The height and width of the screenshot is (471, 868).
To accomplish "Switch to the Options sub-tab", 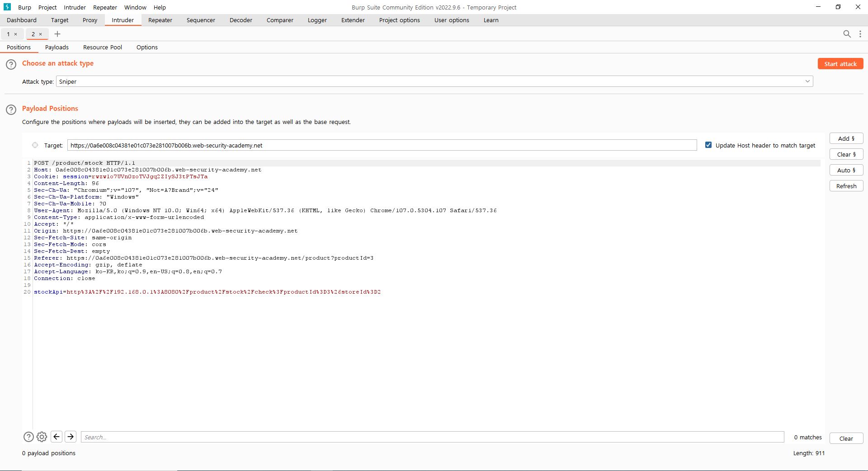I will click(x=147, y=47).
